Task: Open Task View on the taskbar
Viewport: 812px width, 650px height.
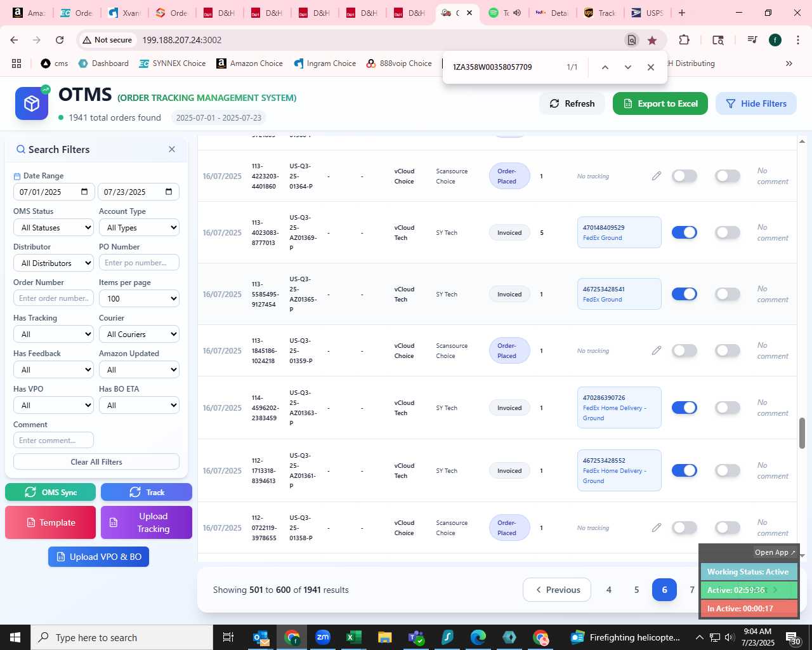Action: (228, 637)
